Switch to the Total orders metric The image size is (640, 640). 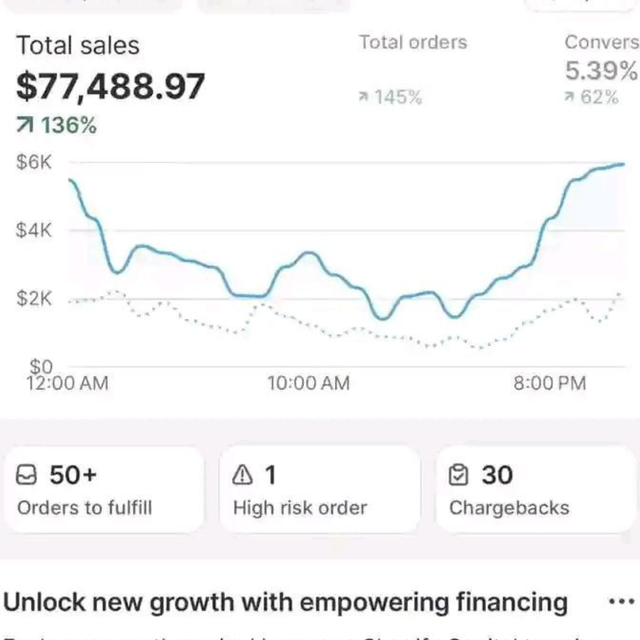tap(412, 43)
